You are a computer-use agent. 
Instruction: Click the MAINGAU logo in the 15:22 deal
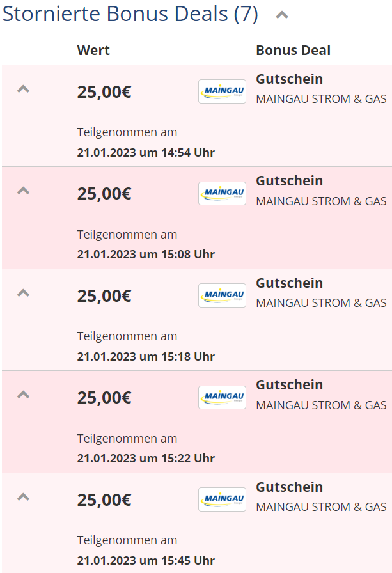click(x=222, y=397)
